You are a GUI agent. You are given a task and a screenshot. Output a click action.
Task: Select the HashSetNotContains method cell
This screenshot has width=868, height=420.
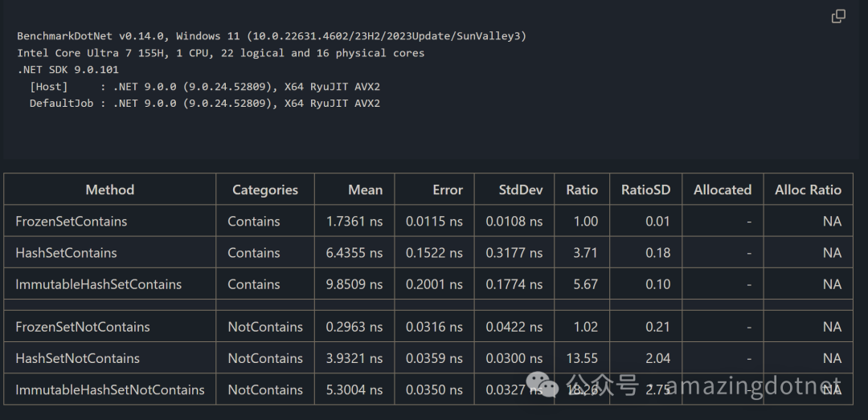click(77, 358)
